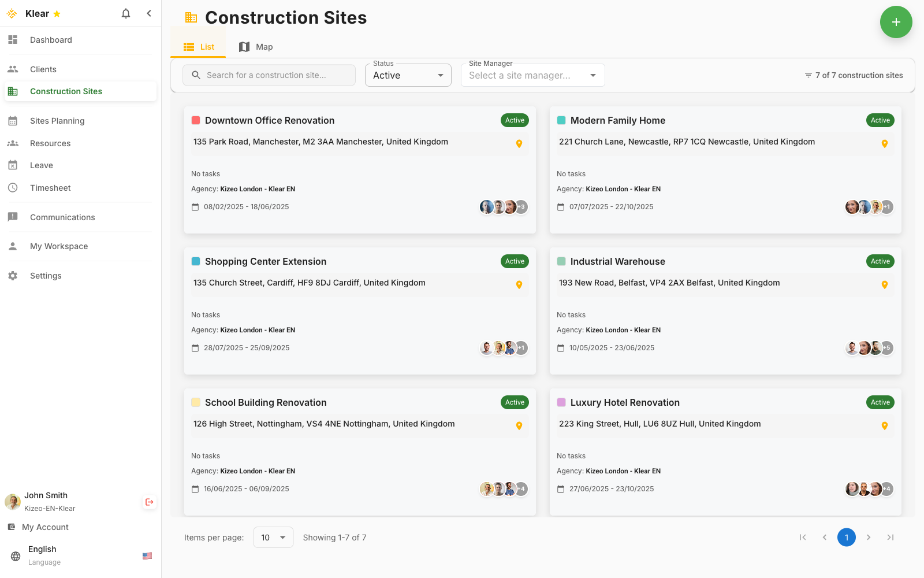Click the search field for construction sites
This screenshot has height=578, width=924.
pos(269,75)
